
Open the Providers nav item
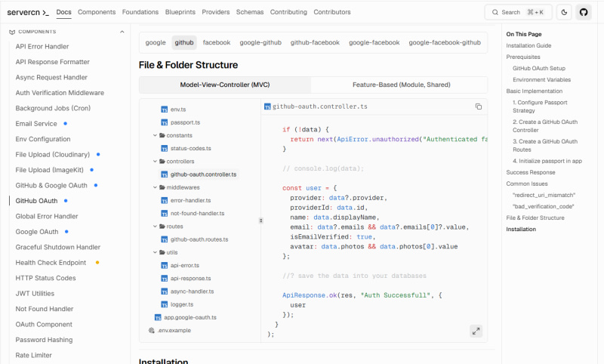pyautogui.click(x=216, y=12)
